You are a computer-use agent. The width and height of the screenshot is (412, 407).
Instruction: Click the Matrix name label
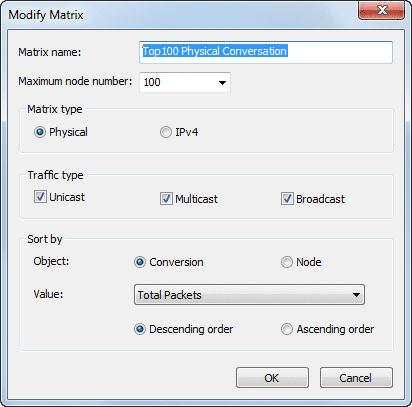[50, 52]
